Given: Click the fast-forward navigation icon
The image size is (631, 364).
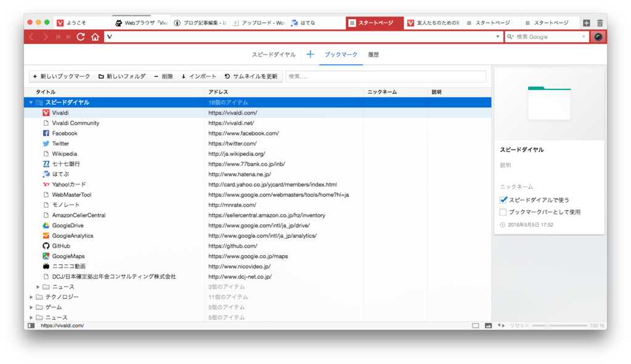Looking at the screenshot, I should point(68,37).
